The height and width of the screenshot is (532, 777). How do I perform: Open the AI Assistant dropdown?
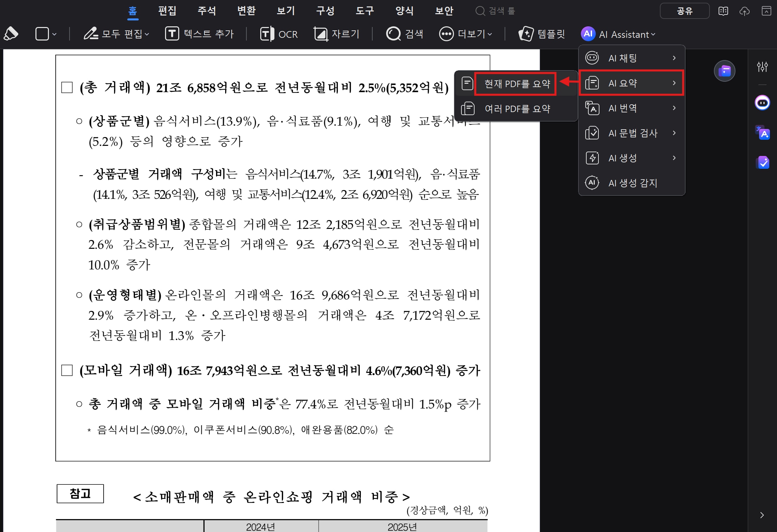pos(618,34)
